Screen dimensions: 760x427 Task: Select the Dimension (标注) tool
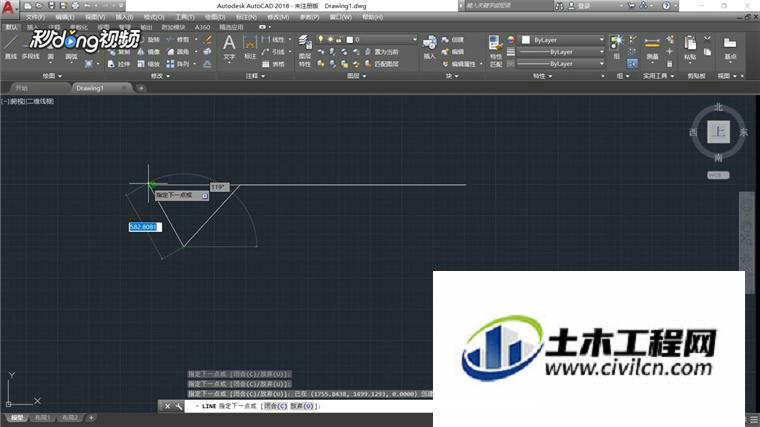[250, 47]
